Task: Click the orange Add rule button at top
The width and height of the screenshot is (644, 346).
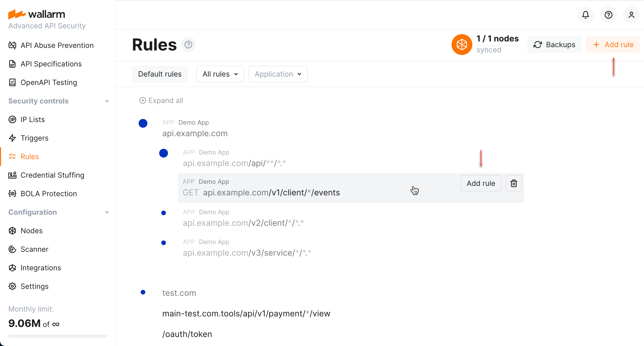Action: 613,45
